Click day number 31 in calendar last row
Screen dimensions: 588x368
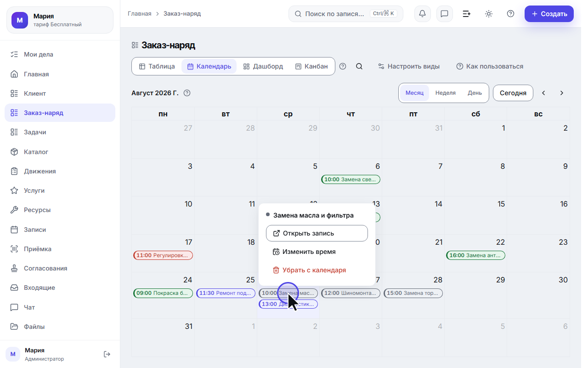[x=188, y=326]
